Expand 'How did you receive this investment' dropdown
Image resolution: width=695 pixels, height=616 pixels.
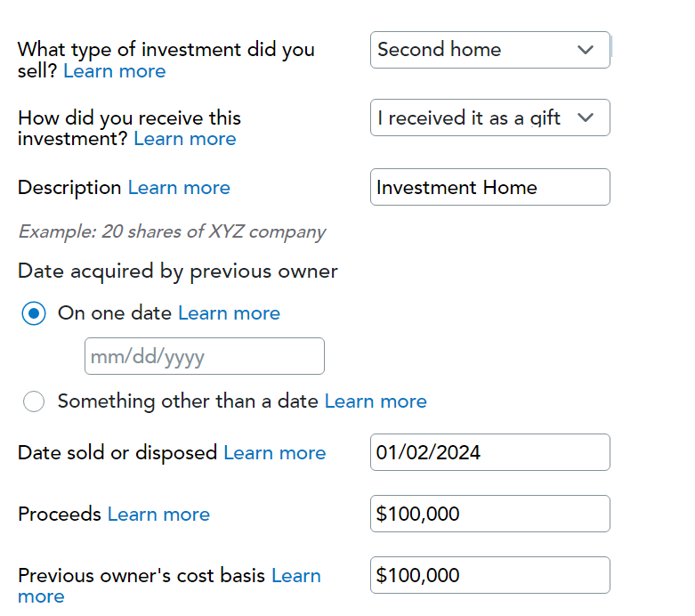[489, 118]
